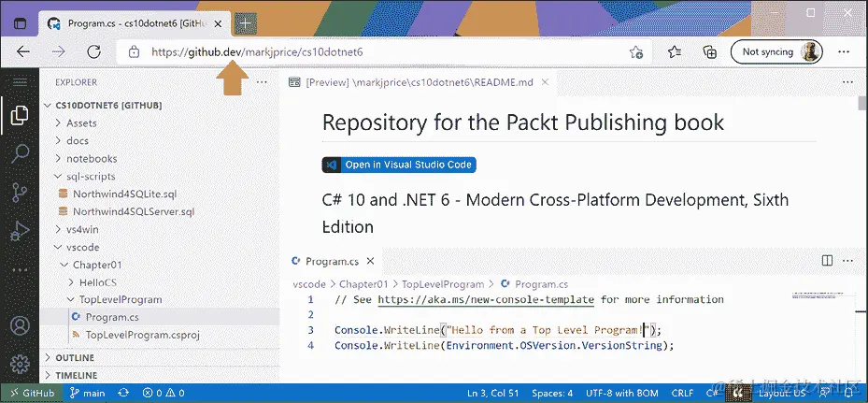This screenshot has height=403, width=868.
Task: Change indentation via Spaces: 4
Action: 552,393
